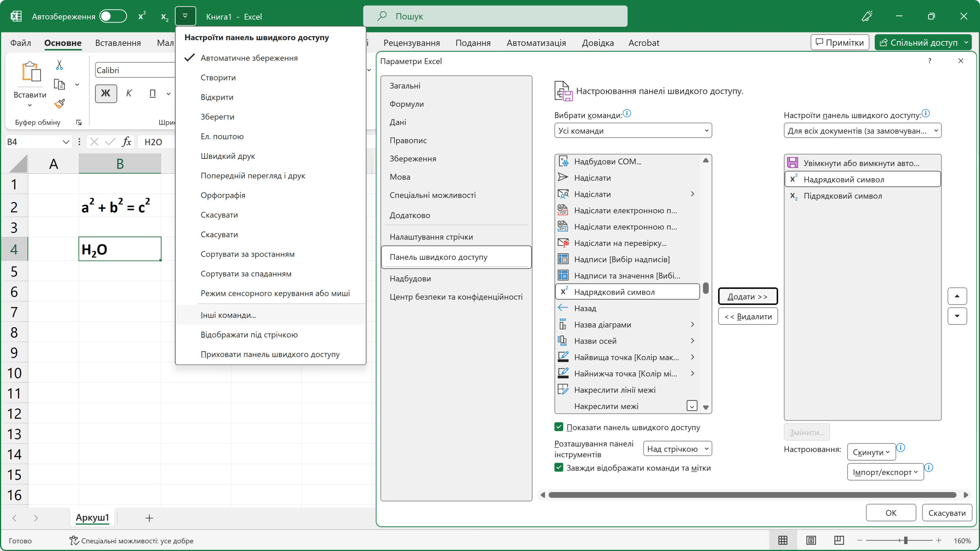The width and height of the screenshot is (980, 551).
Task: Switch to Page Break Preview view icon
Action: click(x=839, y=540)
